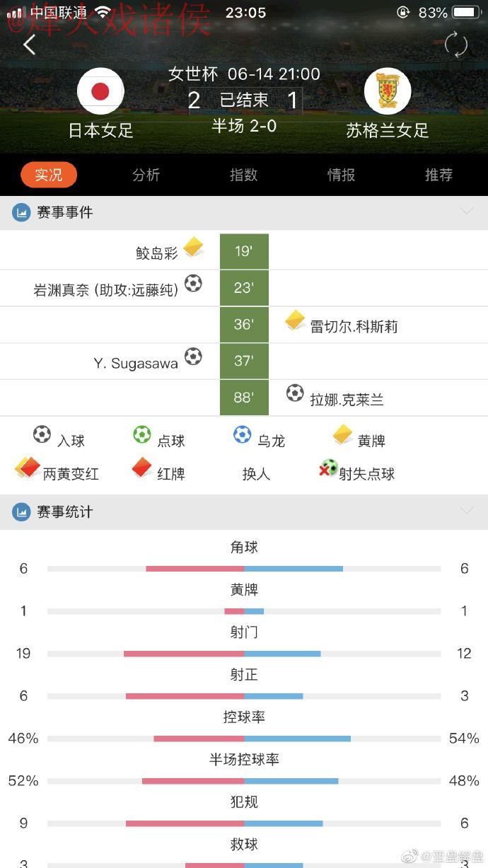
Task: Switch to the 分析 tab
Action: tap(146, 175)
